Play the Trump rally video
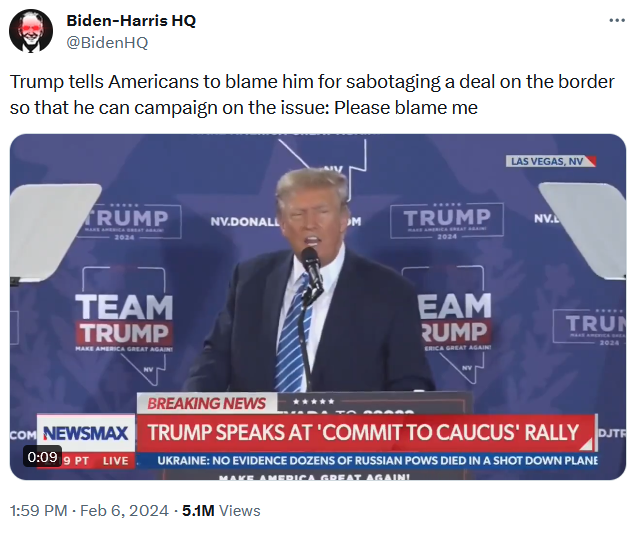632x537 pixels. click(318, 307)
